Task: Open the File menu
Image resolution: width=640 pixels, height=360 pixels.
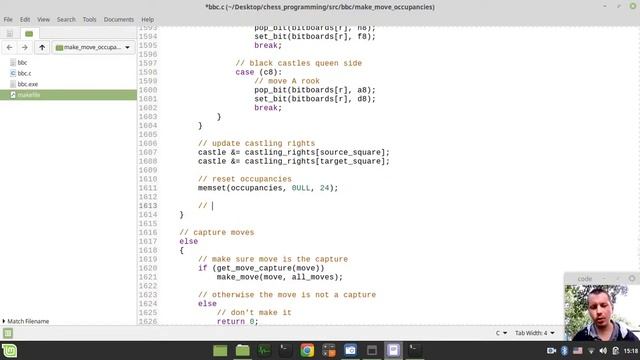Action: click(8, 19)
